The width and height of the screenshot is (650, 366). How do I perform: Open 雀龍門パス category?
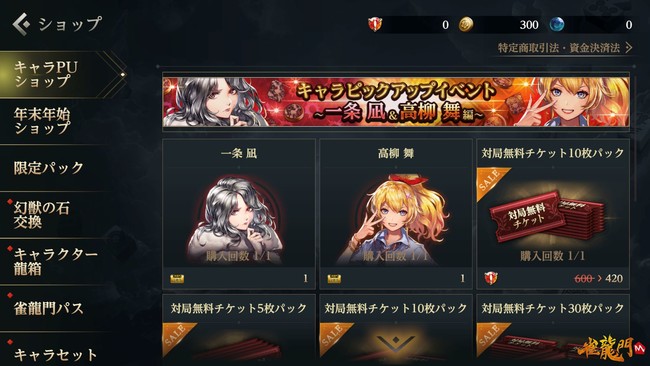click(x=57, y=308)
